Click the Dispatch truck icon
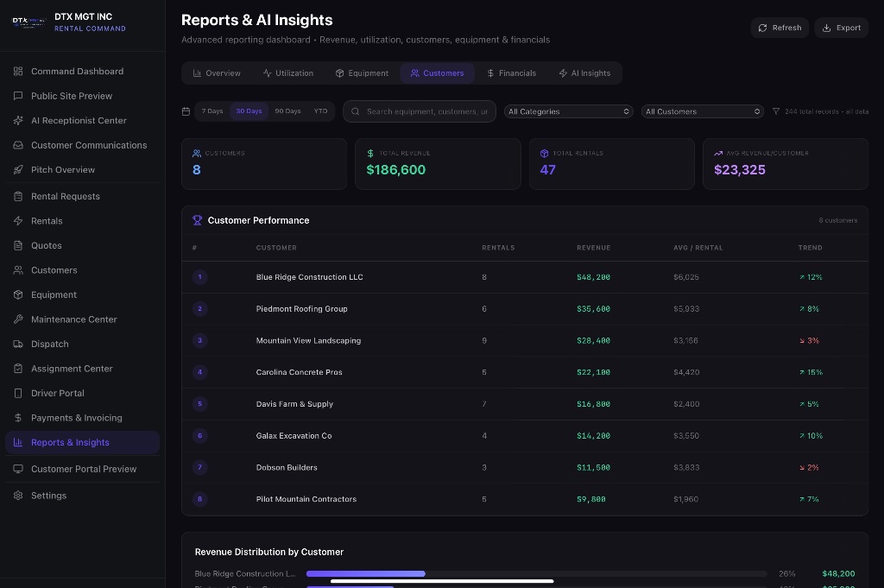 coord(18,344)
